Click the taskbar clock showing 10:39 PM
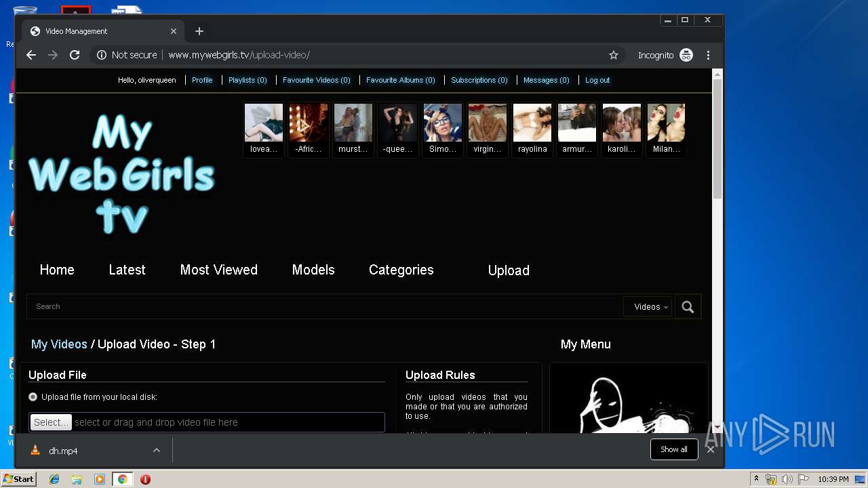 tap(833, 479)
